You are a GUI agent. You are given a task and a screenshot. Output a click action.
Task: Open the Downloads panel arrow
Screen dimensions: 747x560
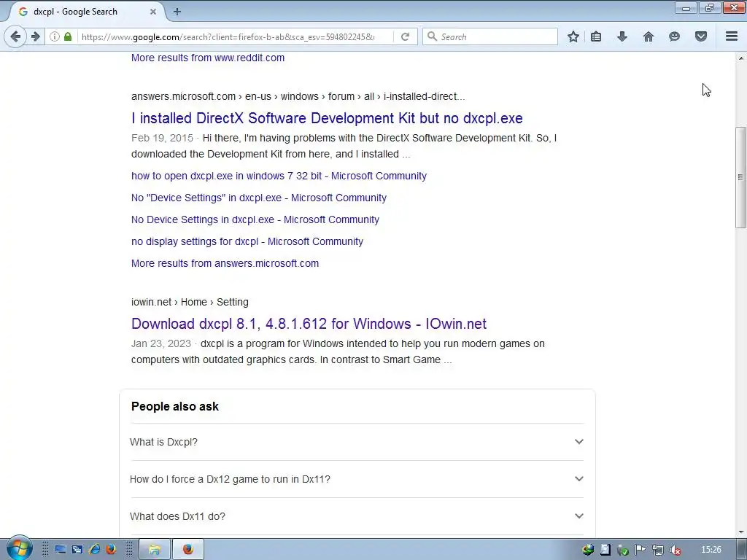coord(622,36)
